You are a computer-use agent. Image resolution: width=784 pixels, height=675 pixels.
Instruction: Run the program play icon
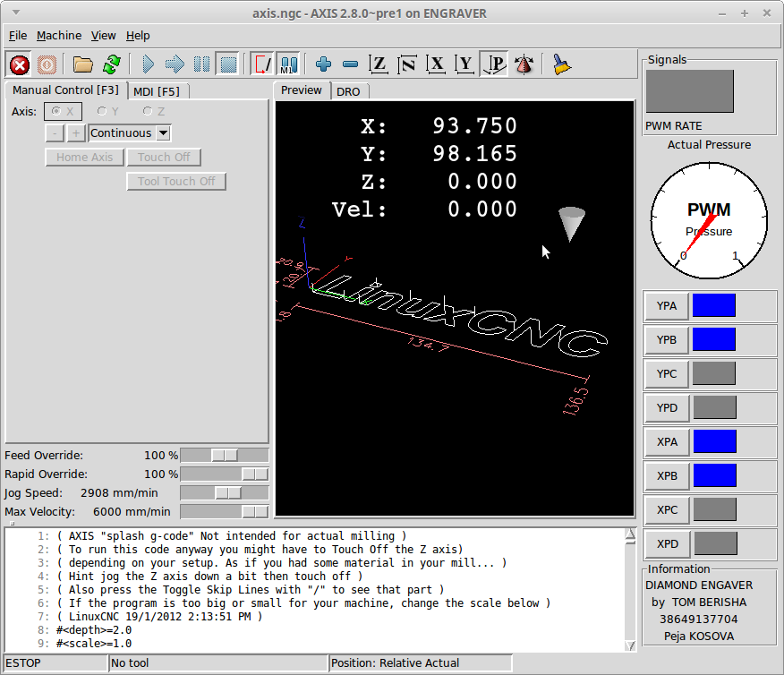(x=148, y=65)
